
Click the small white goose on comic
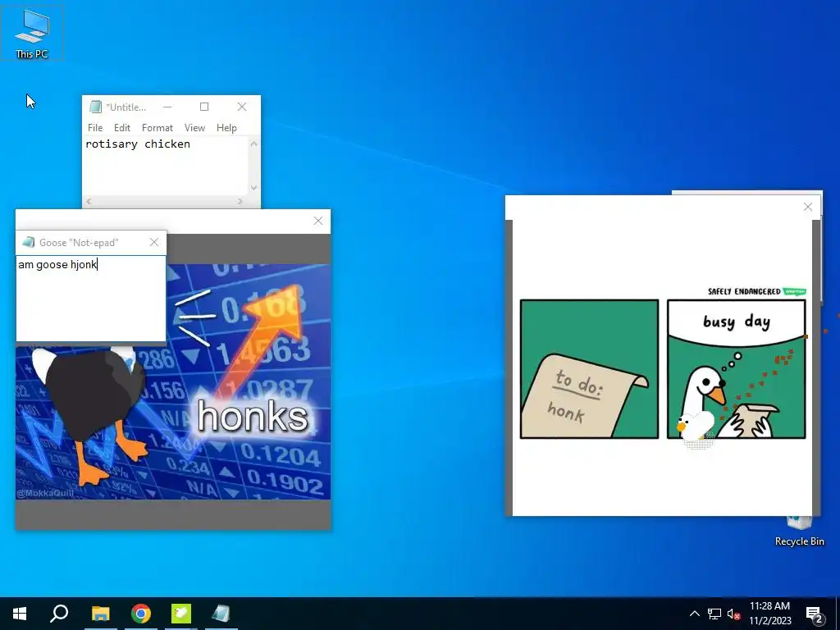tap(695, 427)
